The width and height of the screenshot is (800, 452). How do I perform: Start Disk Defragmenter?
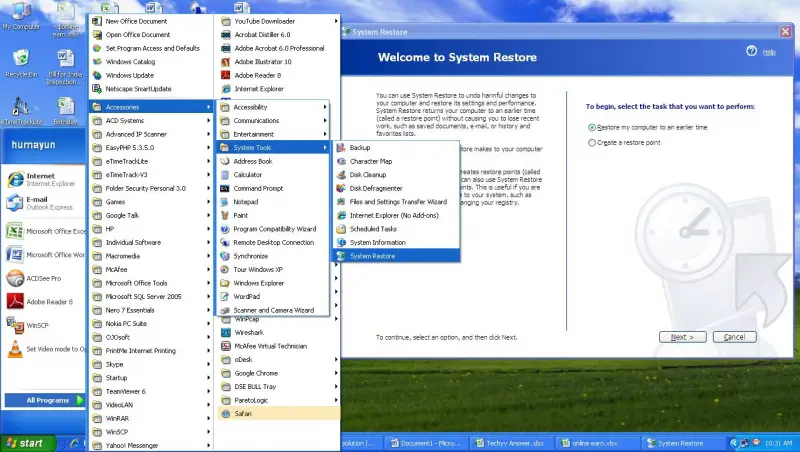(396, 188)
